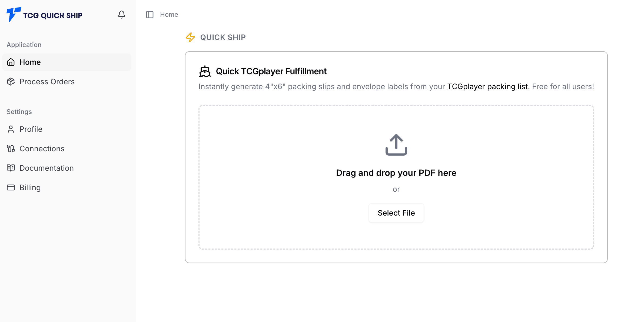This screenshot has height=322, width=644.
Task: Open the Connections menu item
Action: tap(42, 149)
